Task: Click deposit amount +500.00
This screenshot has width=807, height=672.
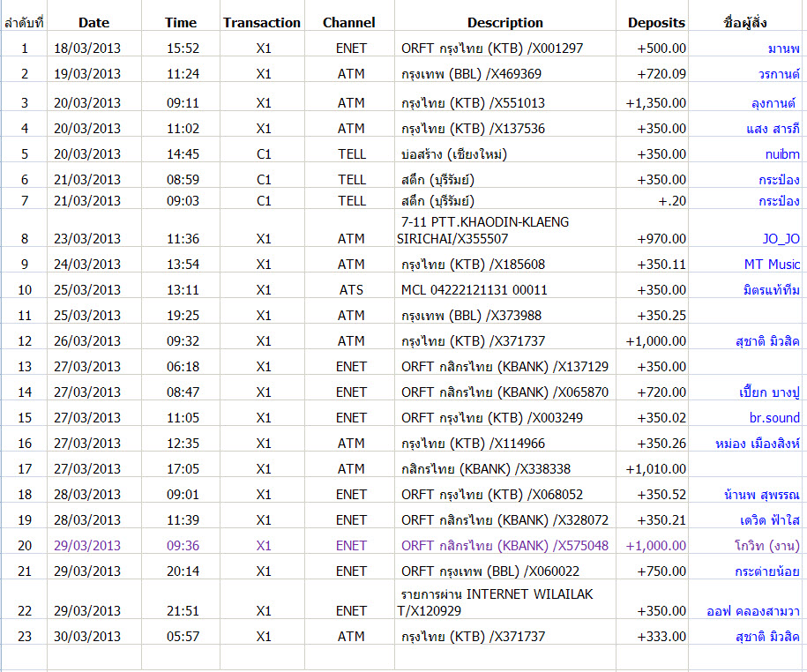Action: [661, 49]
